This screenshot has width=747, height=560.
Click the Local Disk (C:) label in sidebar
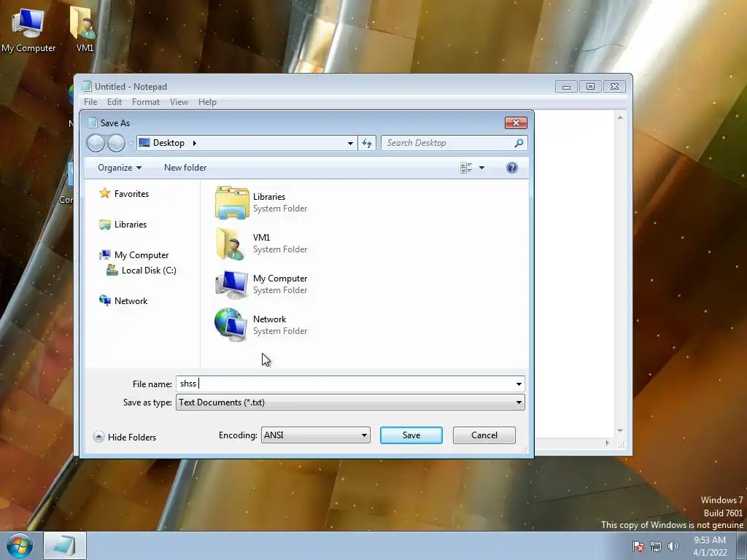[x=149, y=270]
